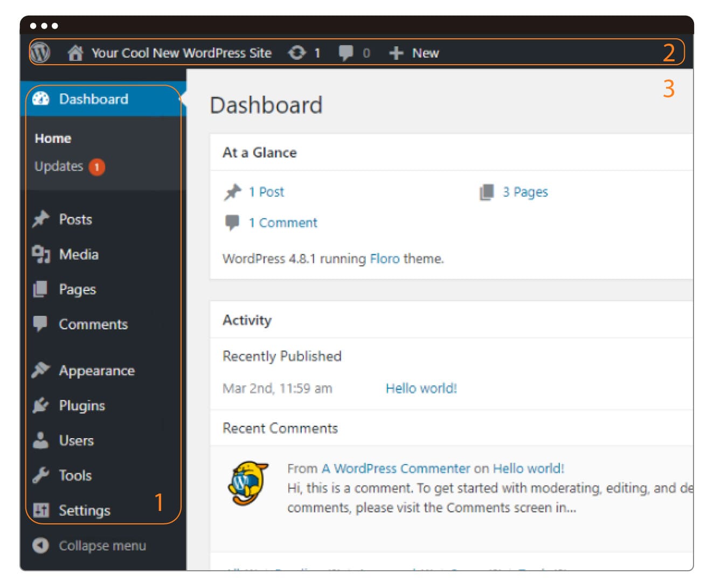Select Home submenu under Dashboard
Image resolution: width=714 pixels, height=588 pixels.
click(x=53, y=139)
